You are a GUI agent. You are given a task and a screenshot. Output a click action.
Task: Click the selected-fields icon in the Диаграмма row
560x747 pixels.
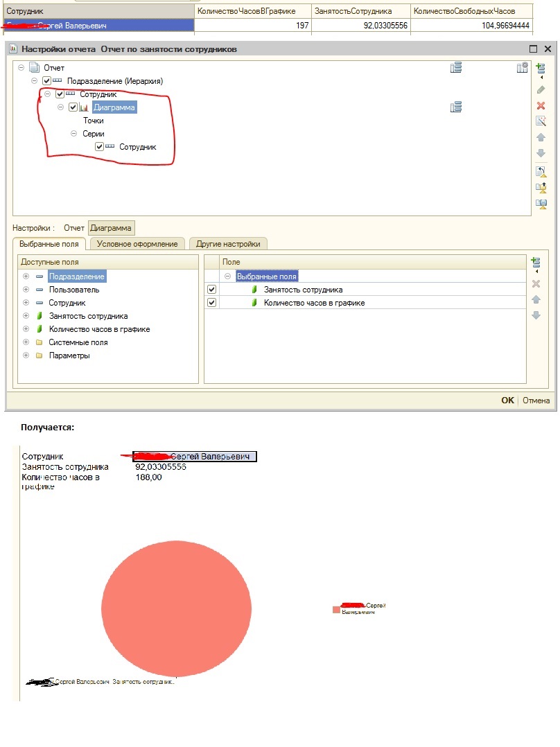(455, 107)
